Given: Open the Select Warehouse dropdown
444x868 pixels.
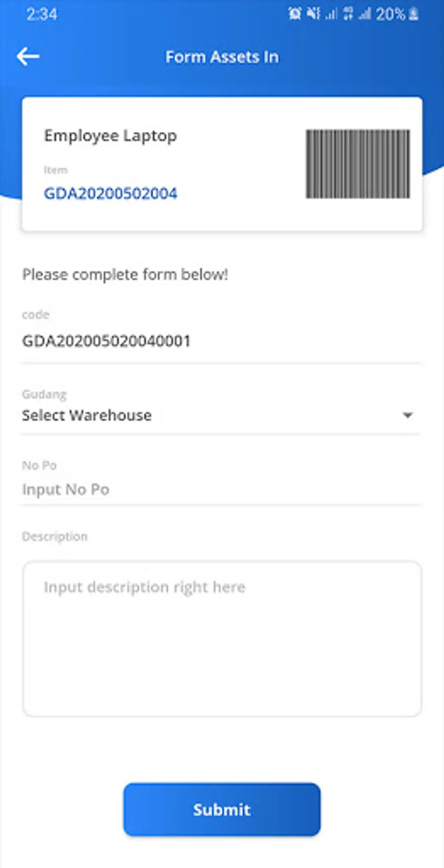Looking at the screenshot, I should coord(221,415).
